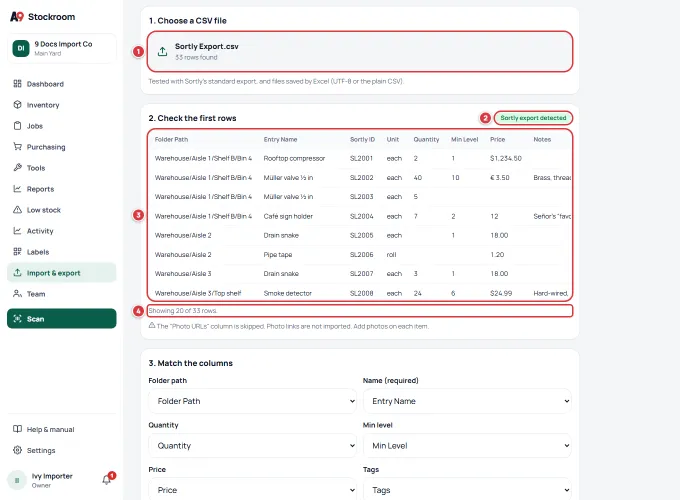Click the Import & export upload icon
Image resolution: width=680 pixels, height=500 pixels.
(17, 272)
